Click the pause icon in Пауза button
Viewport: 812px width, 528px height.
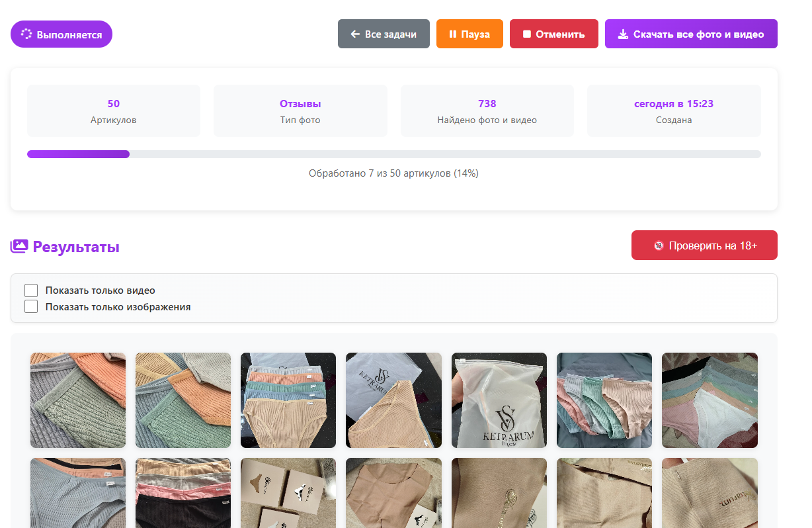click(453, 34)
